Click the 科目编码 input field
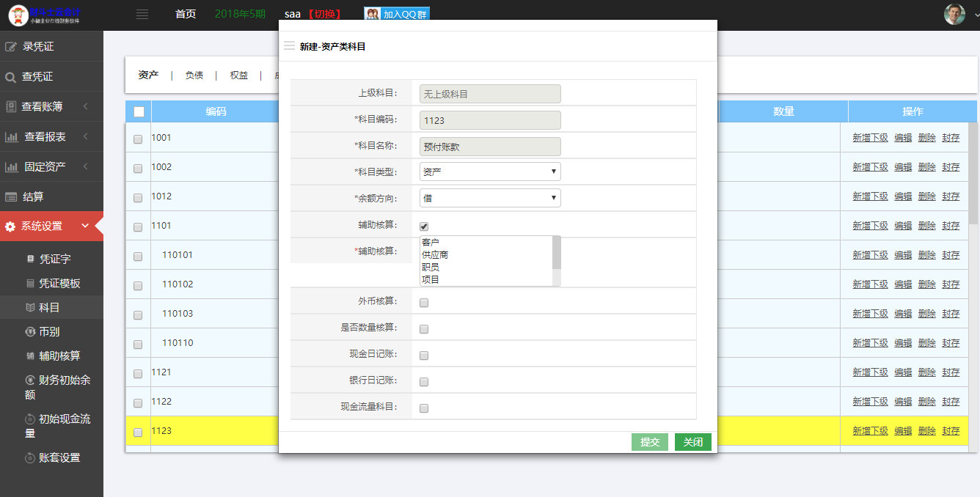Viewport: 980px width, 497px height. click(490, 120)
